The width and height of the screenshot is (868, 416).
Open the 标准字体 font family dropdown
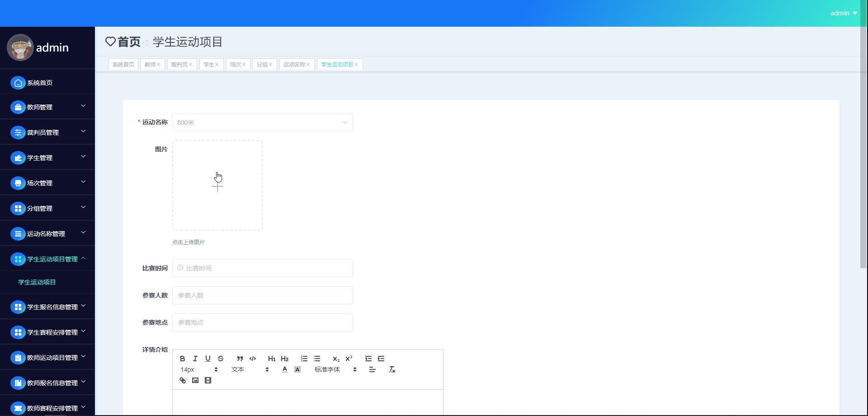(x=335, y=369)
